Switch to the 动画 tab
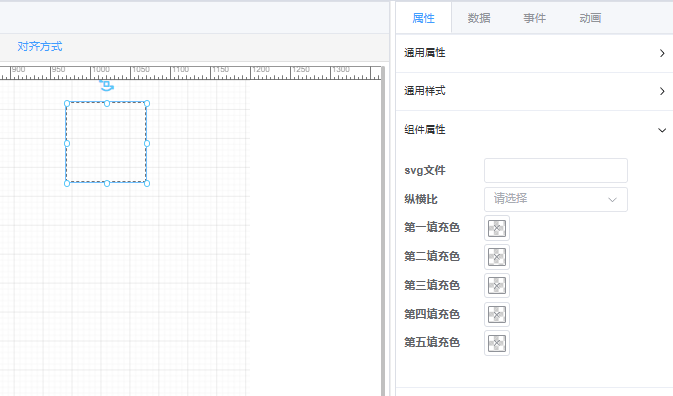This screenshot has width=673, height=396. (x=590, y=18)
